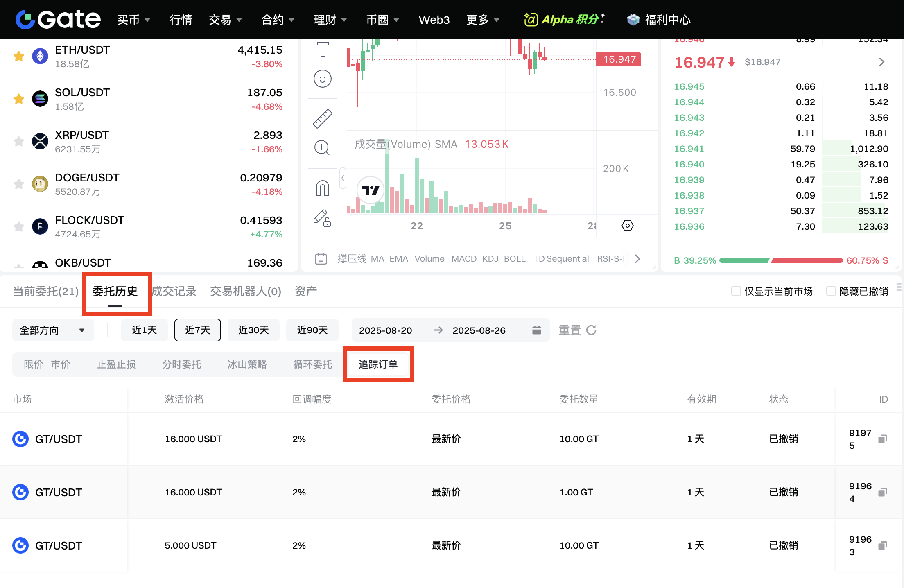Expand the 买币 navigation menu
The image size is (904, 588).
(133, 20)
